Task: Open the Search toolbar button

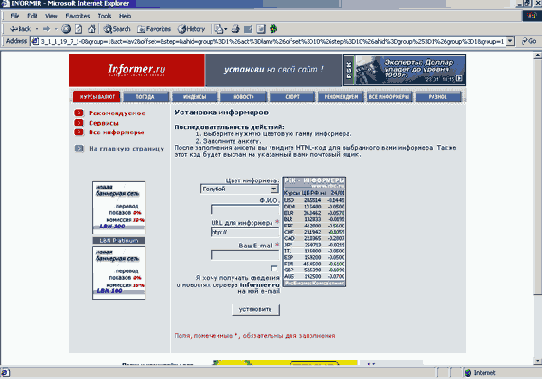Action: coord(117,29)
